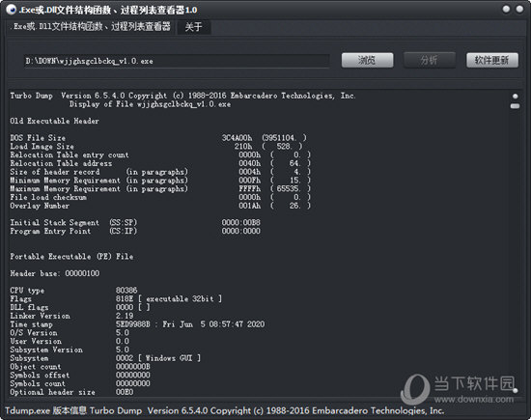Click 'Initial Stack Segment' row
Viewport: 531px width, 420px height.
coord(135,222)
